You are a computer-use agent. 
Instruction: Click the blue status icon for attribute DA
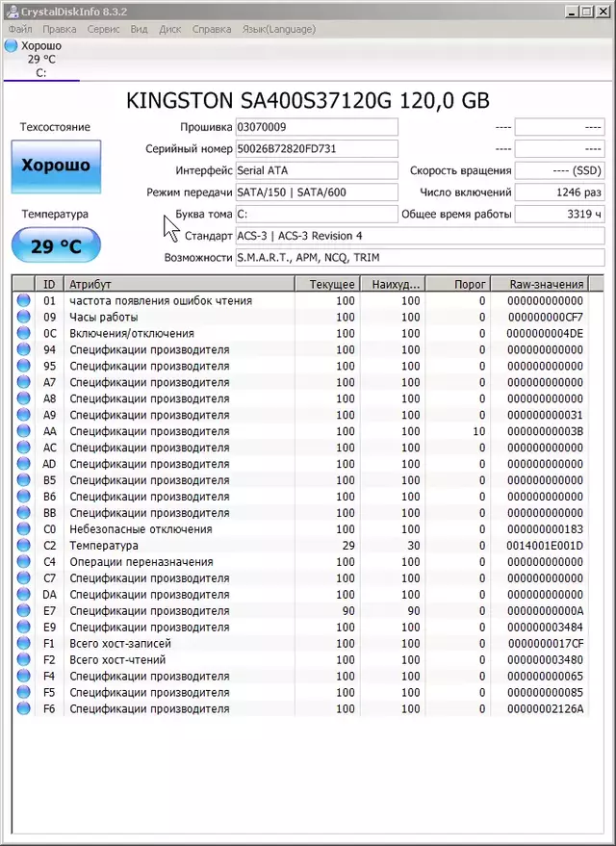(23, 594)
